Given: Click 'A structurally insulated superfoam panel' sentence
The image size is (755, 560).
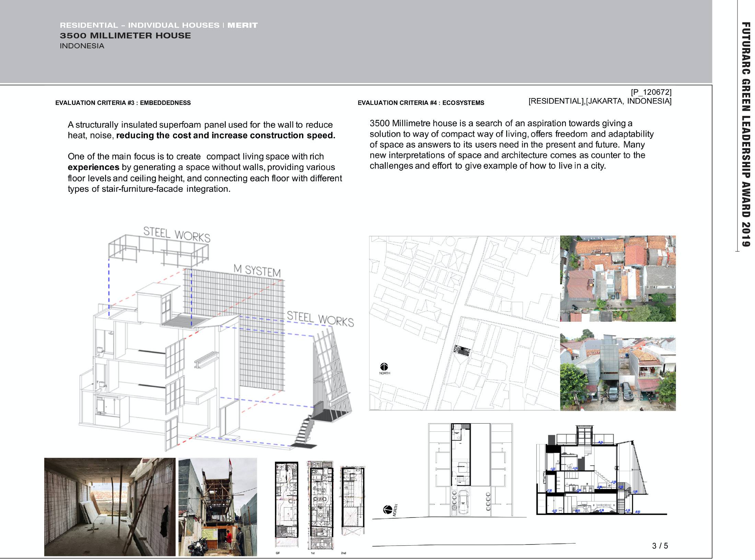Looking at the screenshot, I should point(201,130).
